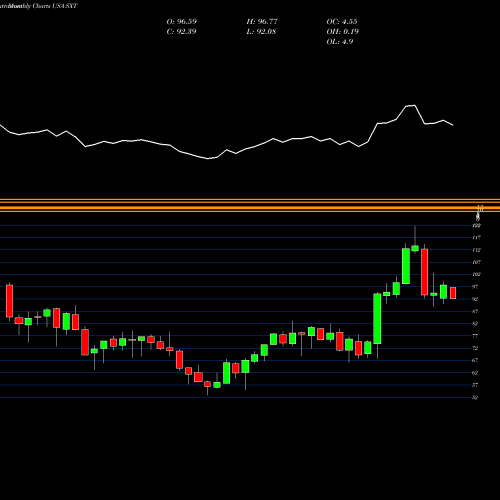The width and height of the screenshot is (500, 500).
Task: Click the 57 price axis label
Action: point(475,385)
